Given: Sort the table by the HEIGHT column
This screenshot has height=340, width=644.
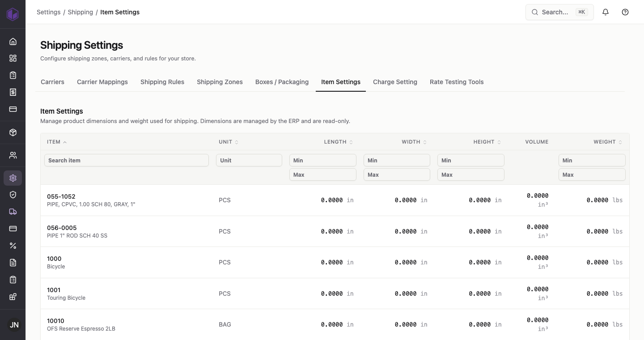Looking at the screenshot, I should 487,142.
